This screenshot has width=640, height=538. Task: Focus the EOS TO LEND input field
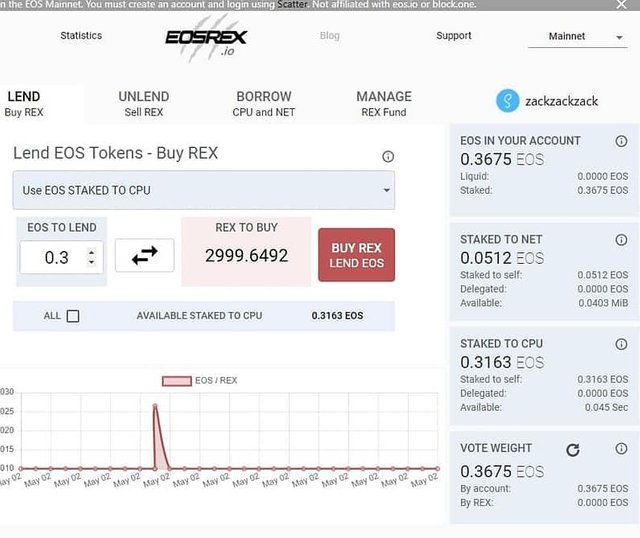(x=61, y=257)
